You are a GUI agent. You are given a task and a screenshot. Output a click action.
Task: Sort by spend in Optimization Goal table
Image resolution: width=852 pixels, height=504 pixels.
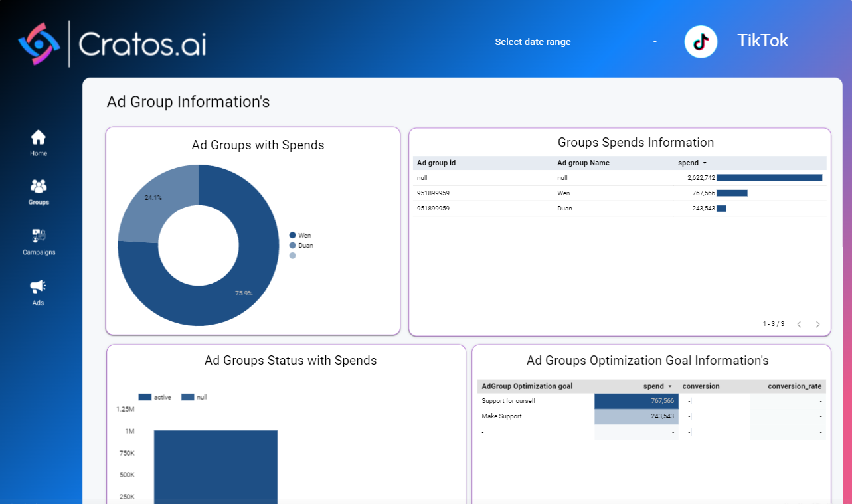[657, 386]
